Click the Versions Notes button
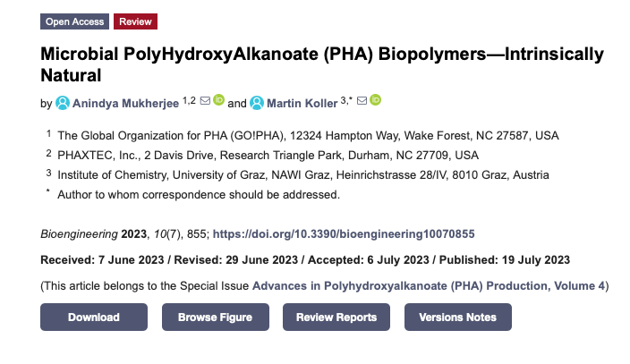630x364 pixels. point(457,317)
